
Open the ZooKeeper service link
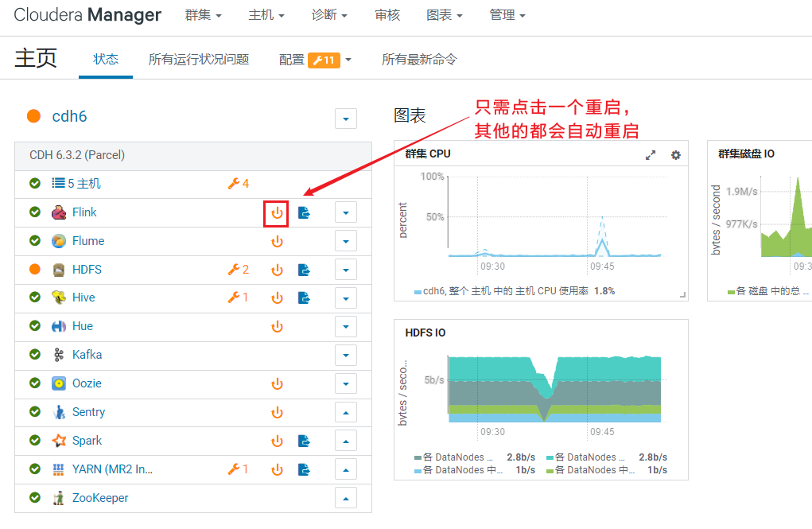coord(100,497)
